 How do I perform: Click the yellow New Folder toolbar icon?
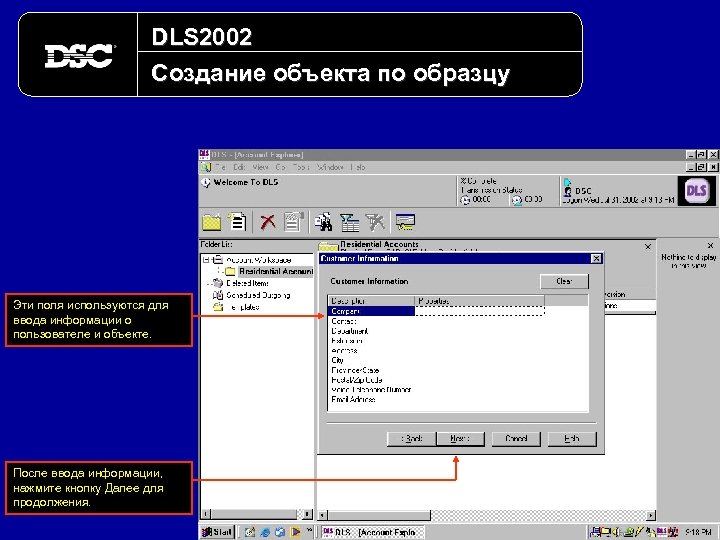click(212, 223)
